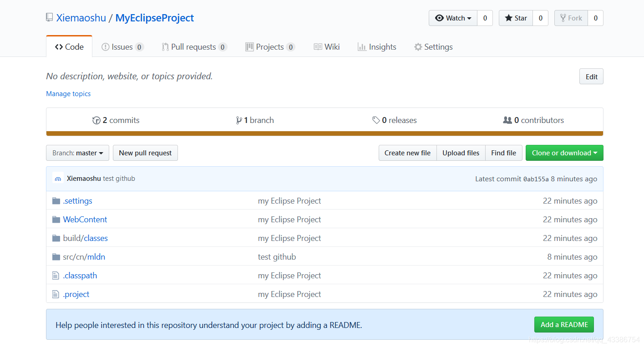Click '8 minutes ago' in src/cn/mldn row
Viewport: 644px width, 348px height.
click(572, 257)
